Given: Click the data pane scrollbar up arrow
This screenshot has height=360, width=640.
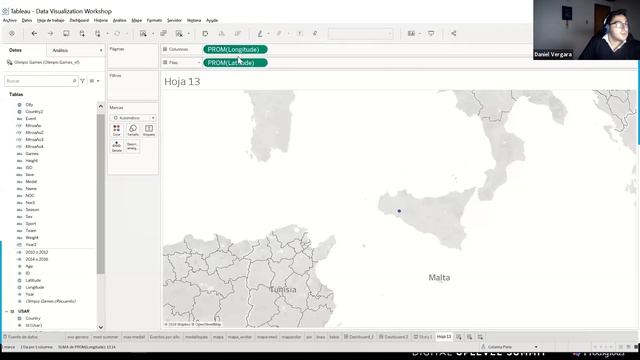Looking at the screenshot, I should (101, 107).
